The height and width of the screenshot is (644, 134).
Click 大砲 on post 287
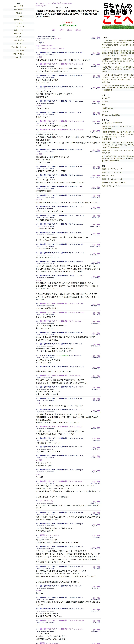(x=98, y=53)
